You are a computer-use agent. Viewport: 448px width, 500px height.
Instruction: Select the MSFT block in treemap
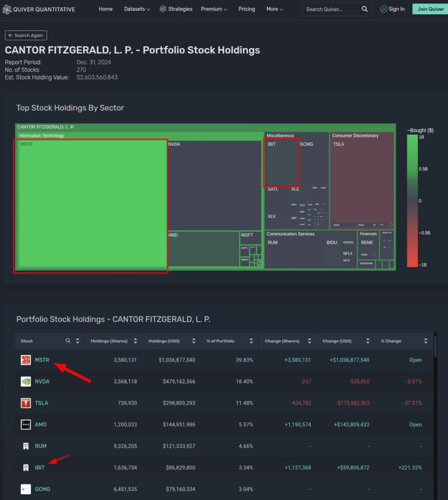click(251, 238)
